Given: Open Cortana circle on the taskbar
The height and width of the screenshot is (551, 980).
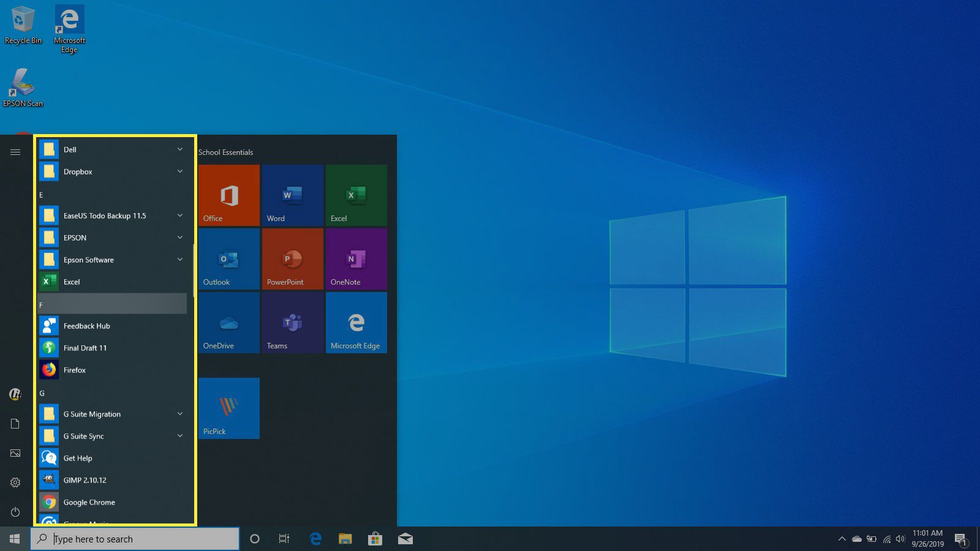Looking at the screenshot, I should click(255, 539).
